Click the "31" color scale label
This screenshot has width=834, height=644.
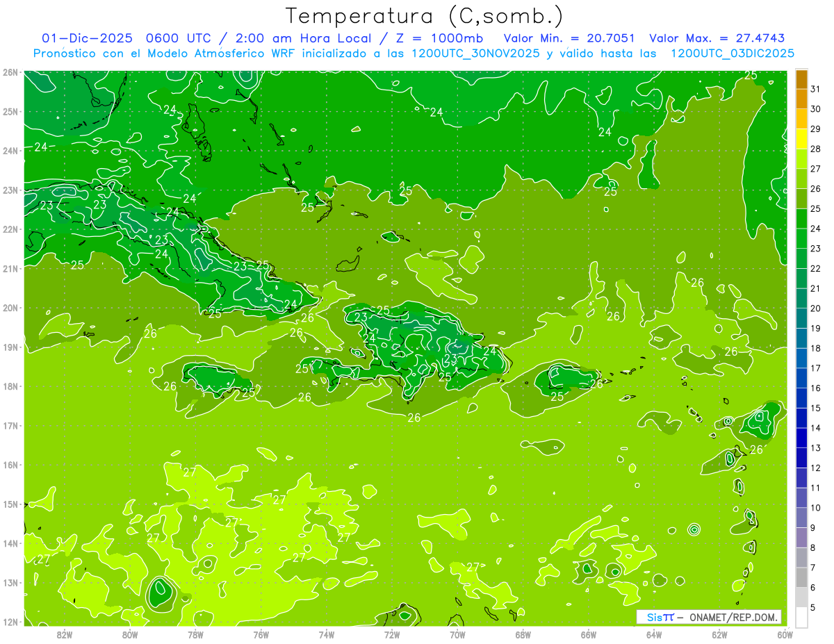[x=816, y=89]
